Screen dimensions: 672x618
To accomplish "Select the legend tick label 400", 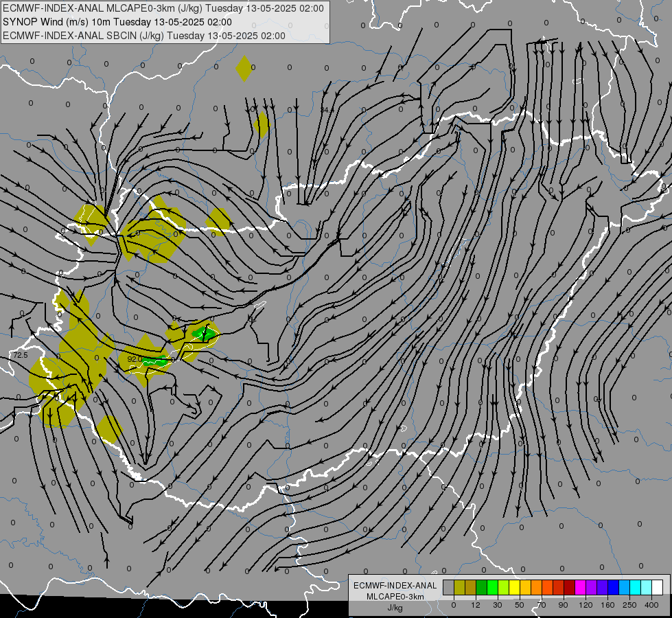I will [651, 605].
